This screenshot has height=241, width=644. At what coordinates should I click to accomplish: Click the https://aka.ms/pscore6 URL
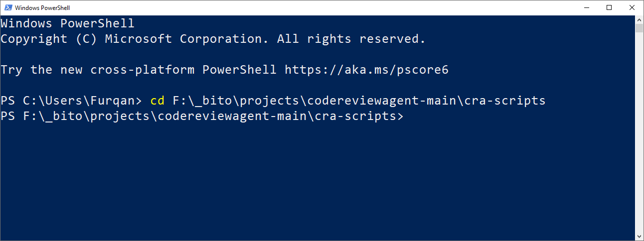(x=366, y=70)
